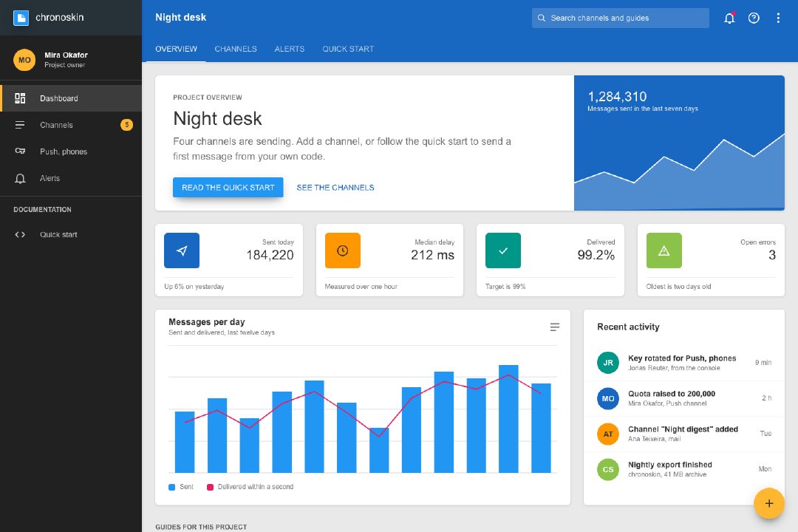This screenshot has height=532, width=798.
Task: Click the Dashboard grid icon in the sidebar
Action: click(20, 98)
